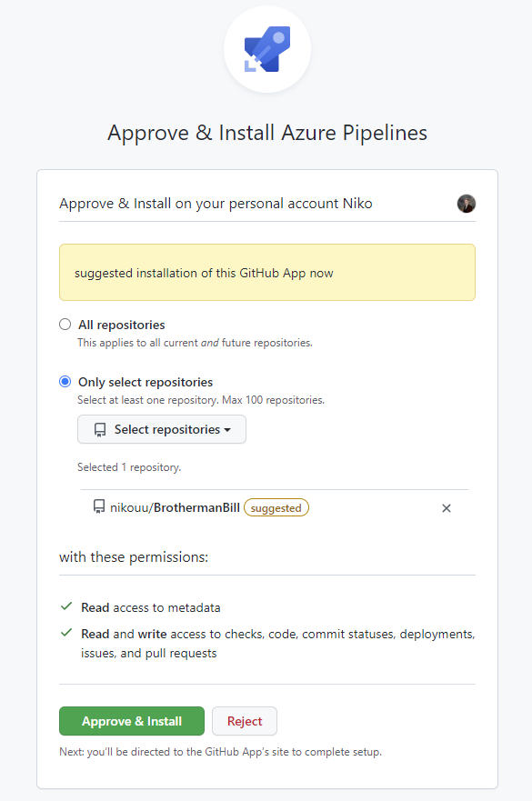The image size is (532, 801).
Task: Click Niko's profile avatar
Action: (x=467, y=204)
